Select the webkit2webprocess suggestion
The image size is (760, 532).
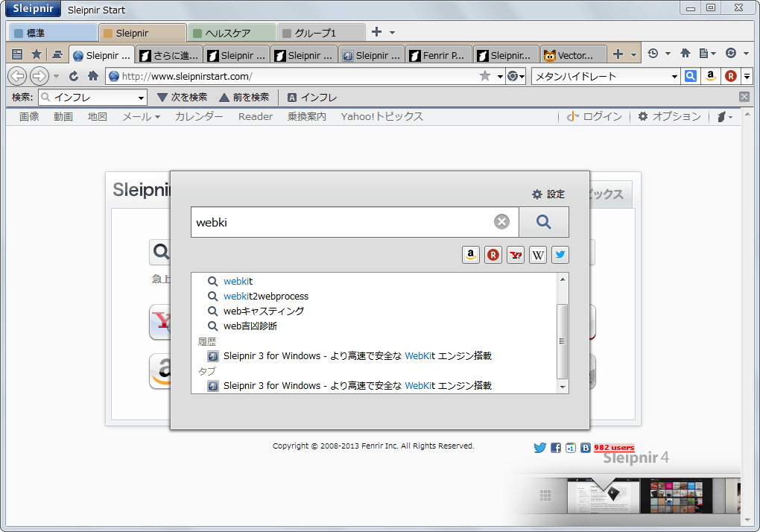point(266,296)
